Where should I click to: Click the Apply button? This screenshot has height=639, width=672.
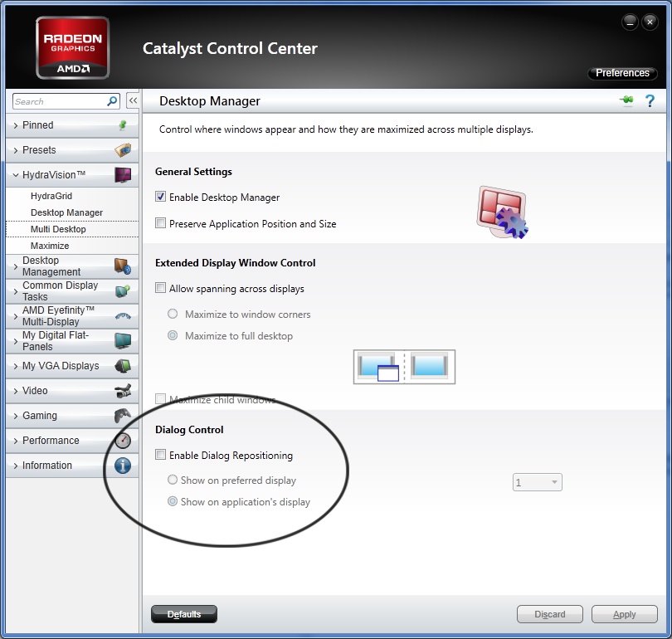tap(625, 614)
